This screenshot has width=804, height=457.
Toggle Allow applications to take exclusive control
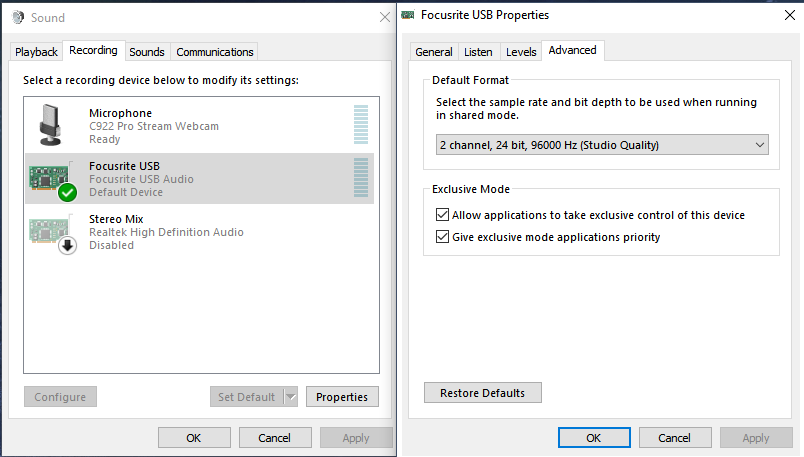[x=443, y=215]
